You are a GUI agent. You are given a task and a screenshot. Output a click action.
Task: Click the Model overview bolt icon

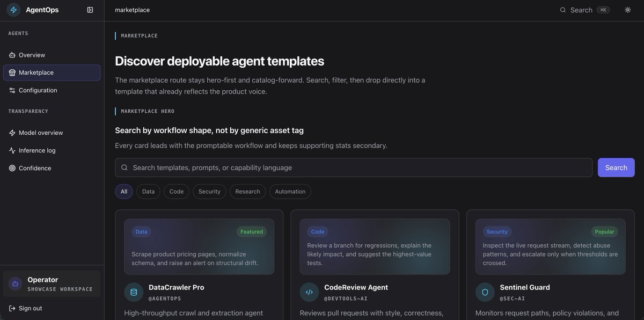tap(12, 133)
